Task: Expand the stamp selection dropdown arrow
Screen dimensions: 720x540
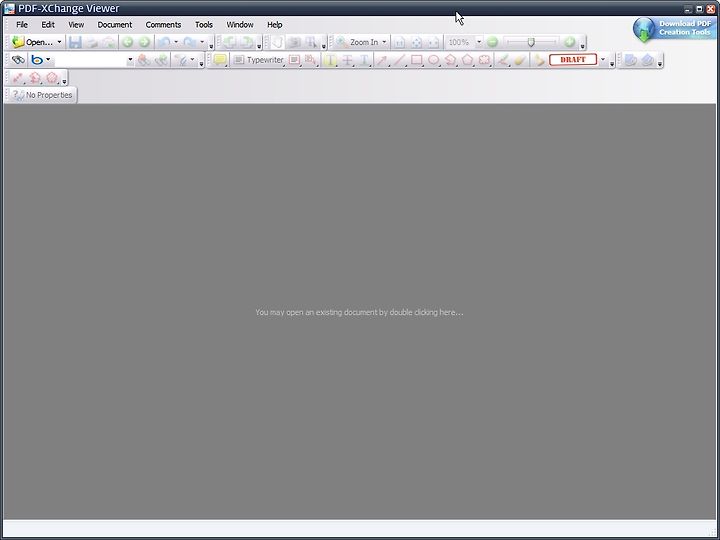Action: (x=602, y=60)
